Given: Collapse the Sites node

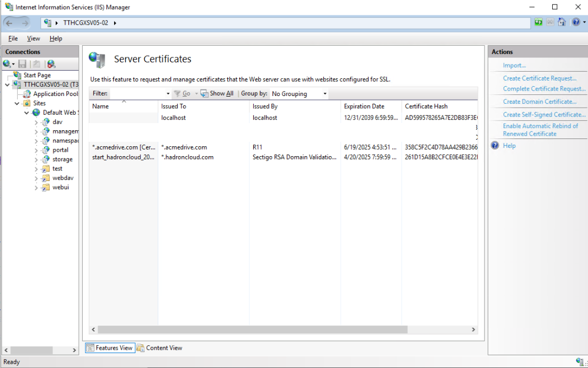Looking at the screenshot, I should [17, 104].
